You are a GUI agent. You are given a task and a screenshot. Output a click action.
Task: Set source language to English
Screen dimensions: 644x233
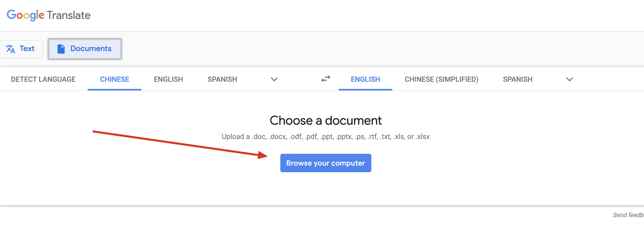(x=168, y=79)
